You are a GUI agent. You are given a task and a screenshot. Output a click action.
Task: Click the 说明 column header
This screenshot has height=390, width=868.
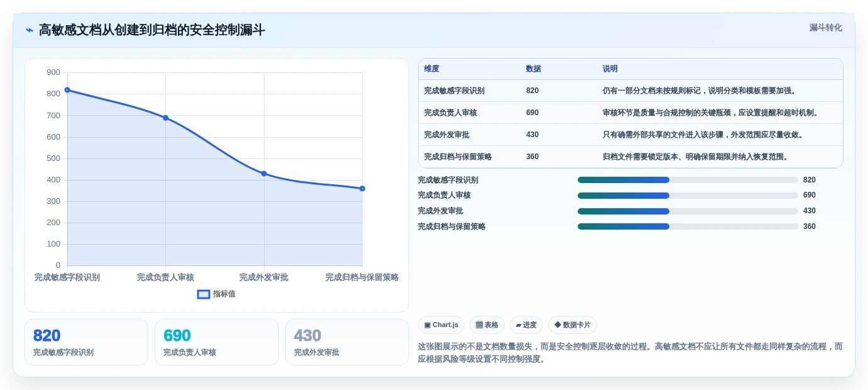pos(610,69)
